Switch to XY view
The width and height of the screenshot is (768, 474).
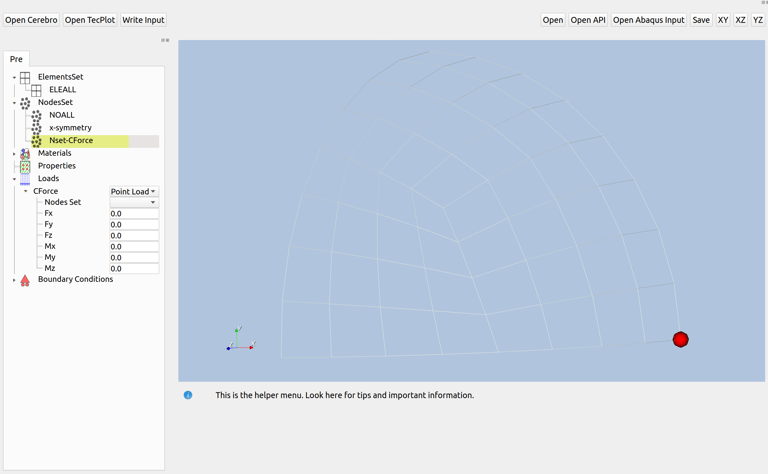click(x=723, y=20)
